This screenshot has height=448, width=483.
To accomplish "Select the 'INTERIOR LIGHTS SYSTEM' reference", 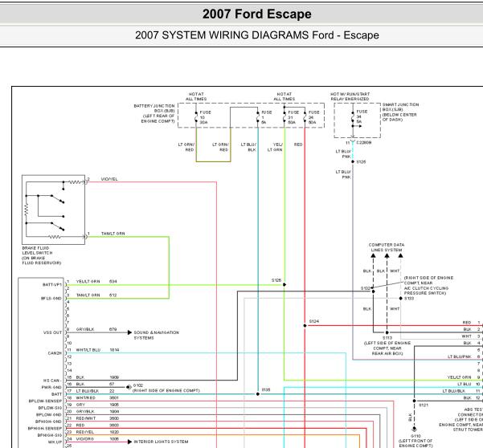I will click(x=161, y=442).
